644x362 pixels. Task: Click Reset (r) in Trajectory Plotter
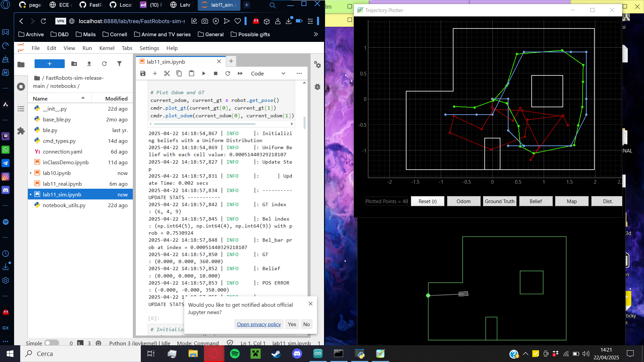[427, 201]
